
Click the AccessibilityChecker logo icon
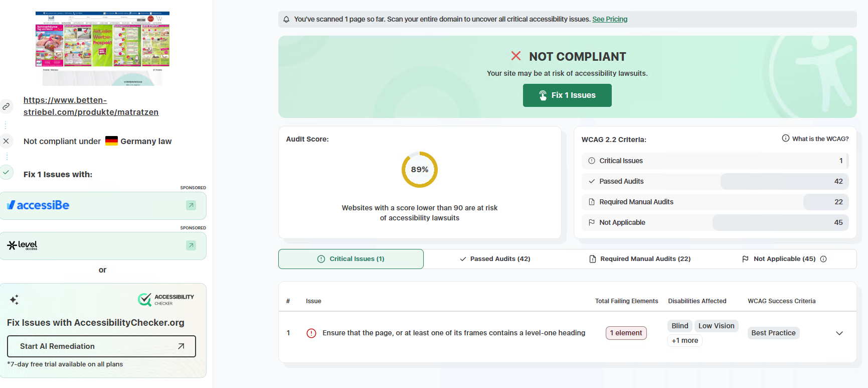(144, 300)
